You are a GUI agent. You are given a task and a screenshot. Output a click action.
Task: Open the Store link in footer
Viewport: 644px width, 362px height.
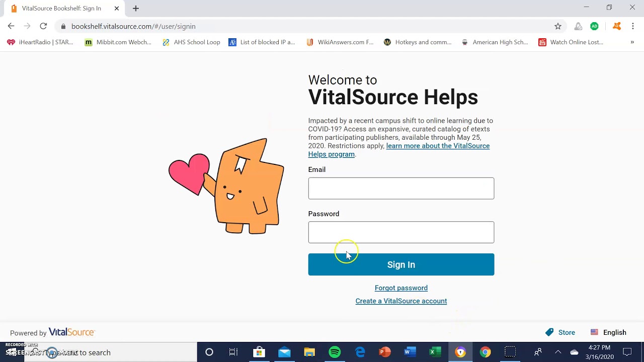[x=567, y=332]
